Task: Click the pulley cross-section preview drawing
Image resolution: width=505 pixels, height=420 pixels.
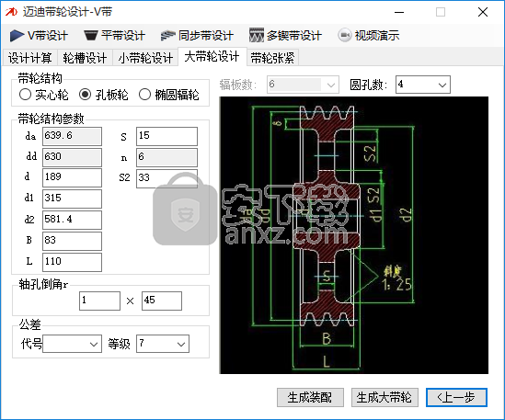Action: (x=354, y=235)
